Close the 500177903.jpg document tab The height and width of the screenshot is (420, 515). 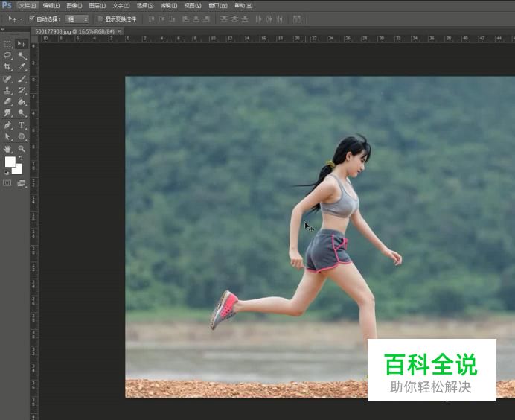point(120,31)
